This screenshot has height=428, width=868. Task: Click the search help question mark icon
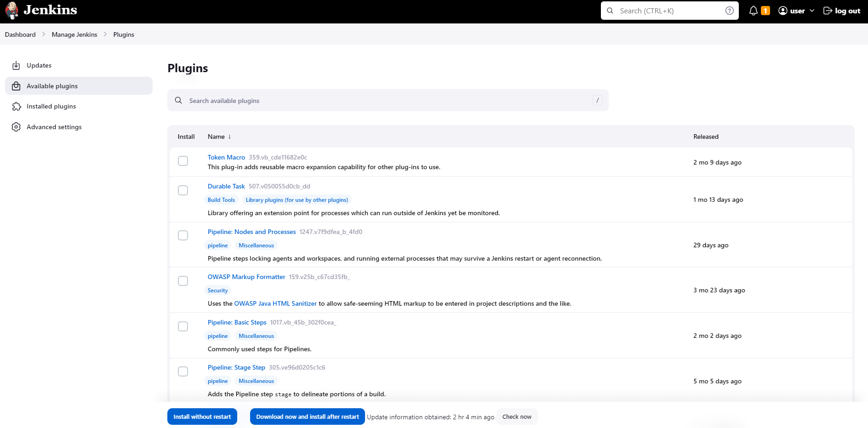point(729,11)
